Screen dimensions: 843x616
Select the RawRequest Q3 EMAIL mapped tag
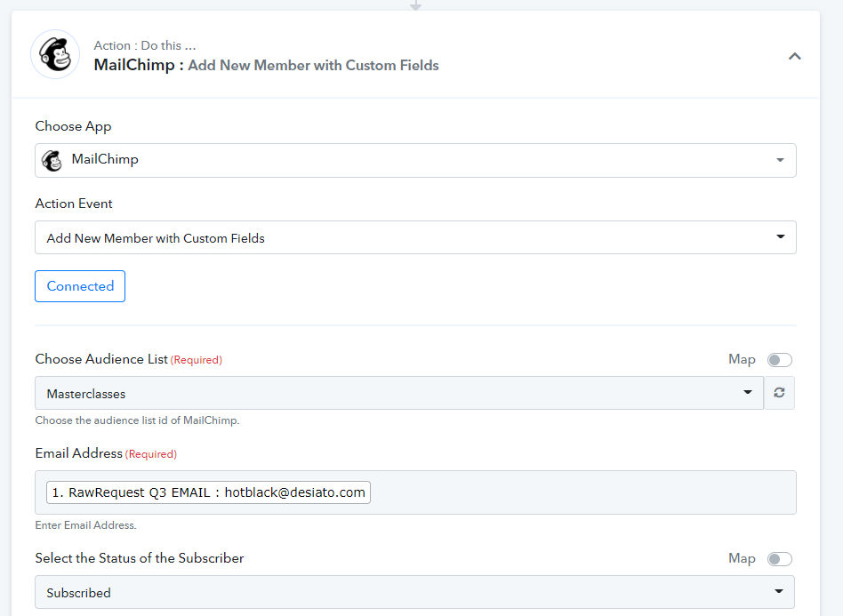point(208,492)
